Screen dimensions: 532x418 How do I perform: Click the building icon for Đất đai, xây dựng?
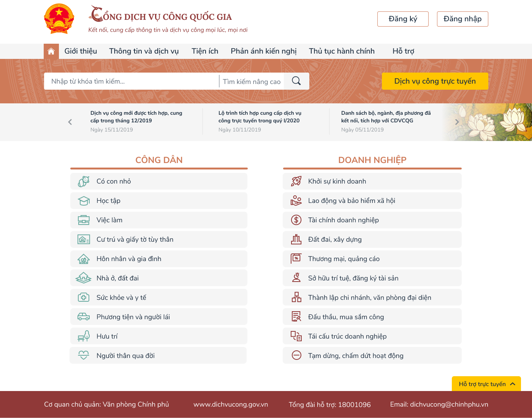click(x=296, y=239)
